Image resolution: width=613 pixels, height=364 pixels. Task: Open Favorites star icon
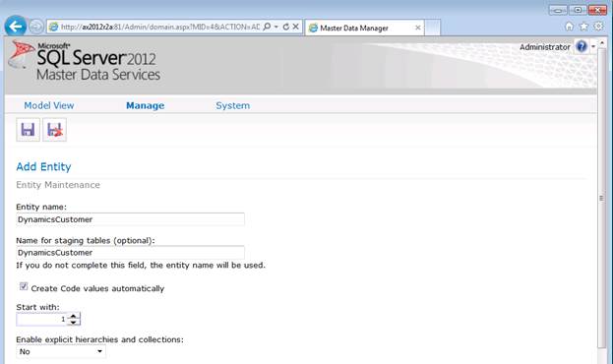583,27
